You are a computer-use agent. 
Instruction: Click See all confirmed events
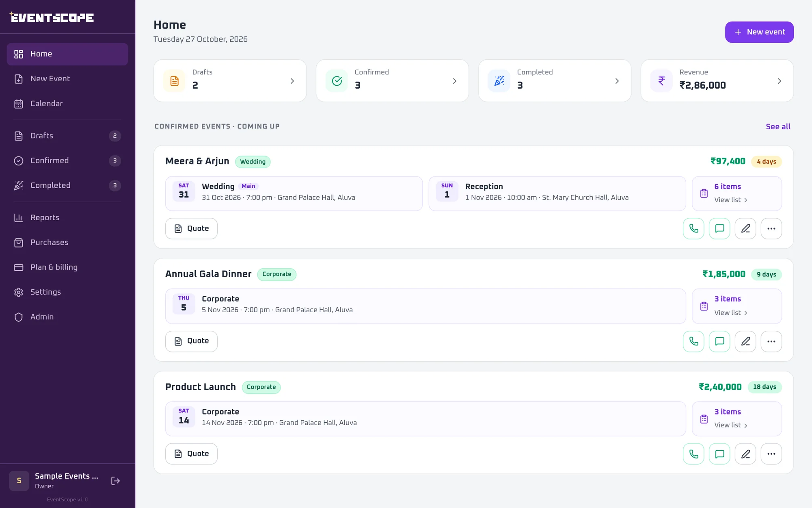point(778,126)
